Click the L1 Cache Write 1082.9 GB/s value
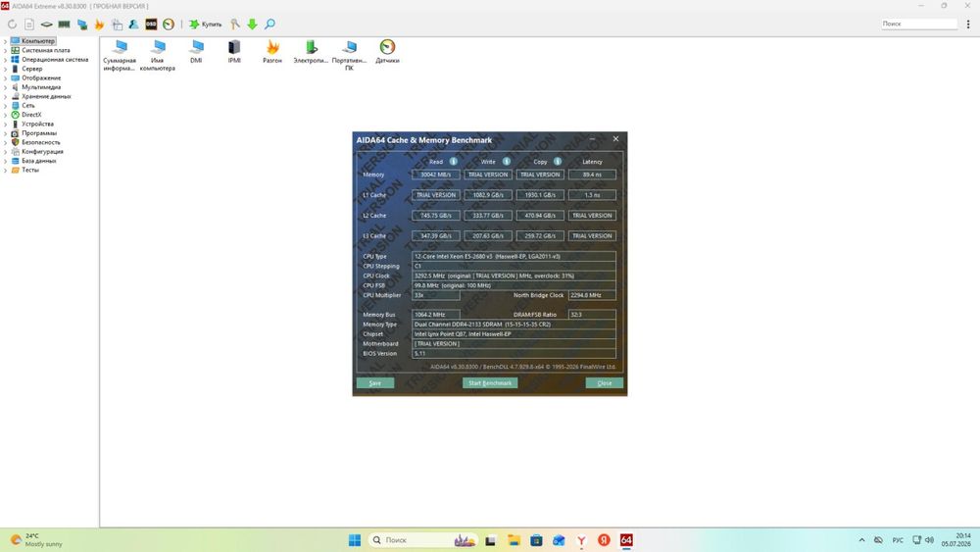980x552 pixels. click(488, 195)
